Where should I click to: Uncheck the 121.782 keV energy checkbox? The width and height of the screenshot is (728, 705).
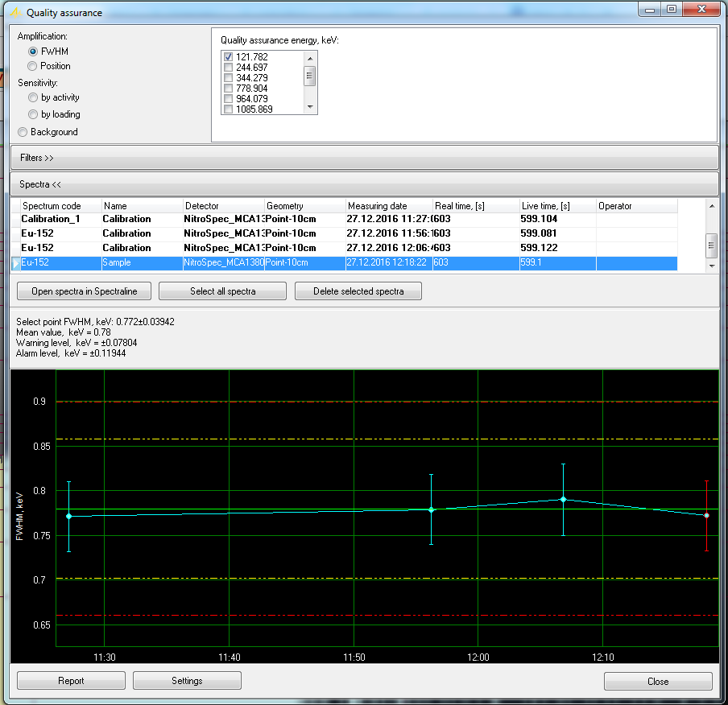pos(228,57)
